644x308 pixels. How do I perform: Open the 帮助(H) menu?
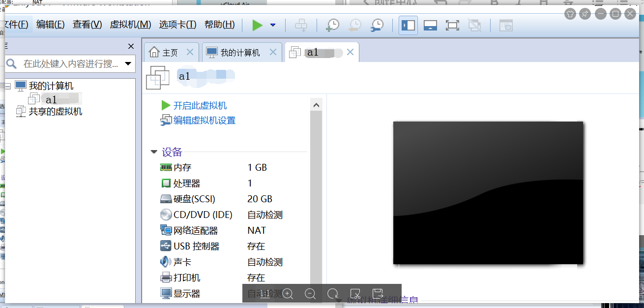point(220,25)
